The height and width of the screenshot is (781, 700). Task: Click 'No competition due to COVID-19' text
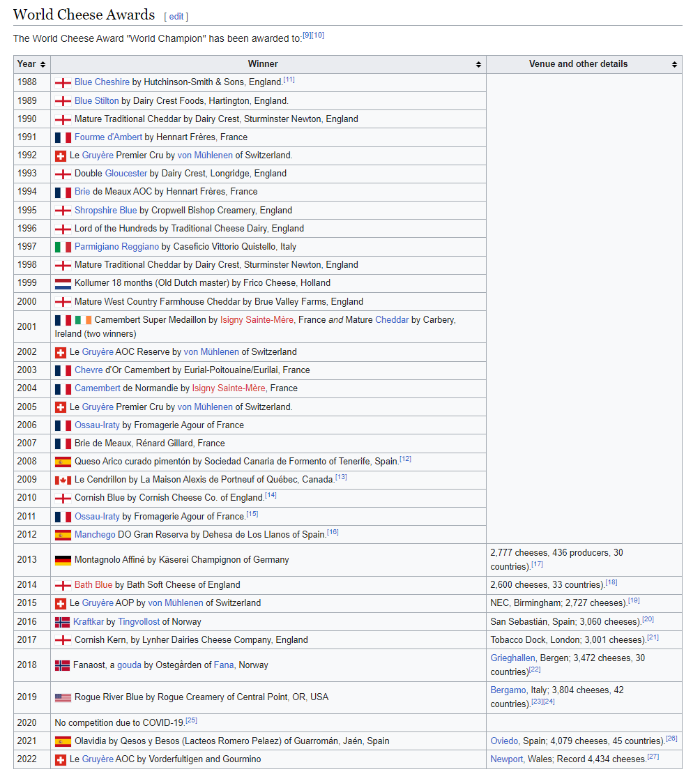click(119, 722)
